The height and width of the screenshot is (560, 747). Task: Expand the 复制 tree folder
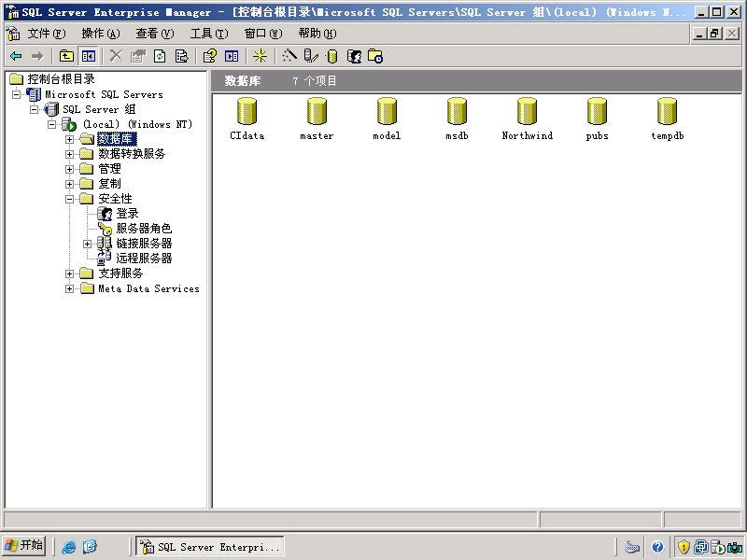pos(69,184)
